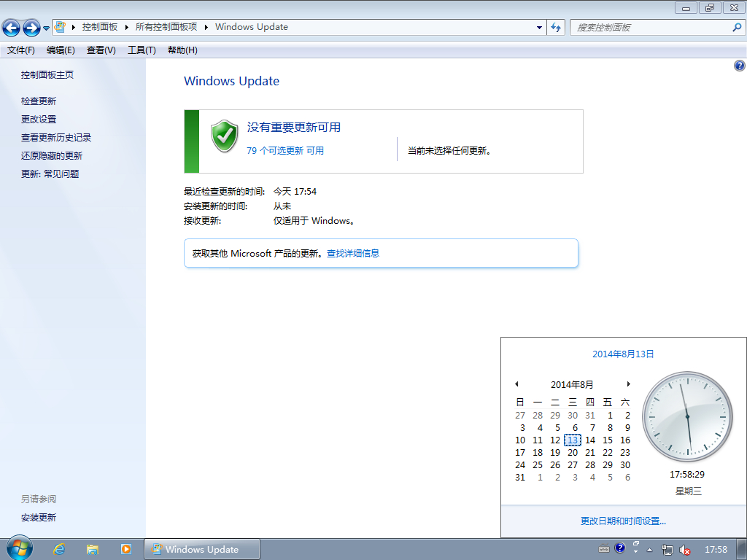
Task: Select 控制面板 breadcrumb segment
Action: coord(99,27)
